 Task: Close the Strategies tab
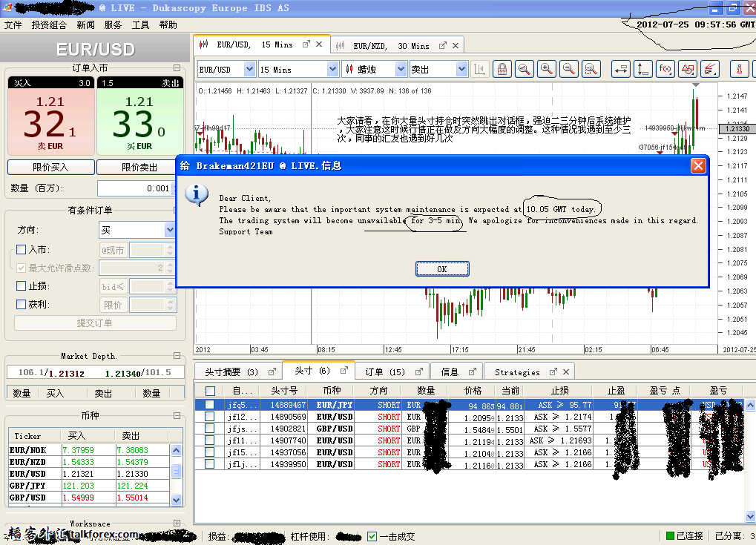(x=566, y=372)
